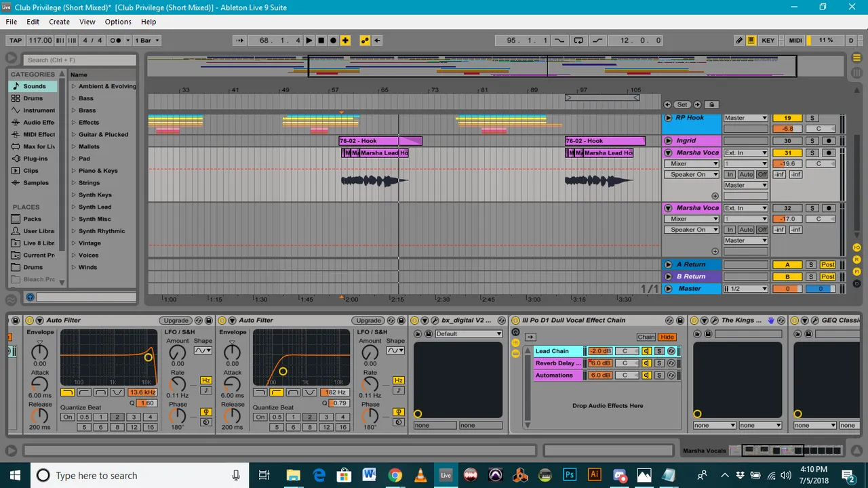Open the Speaker On dropdown on track 32
Screen dimensions: 868x488
[x=692, y=230]
